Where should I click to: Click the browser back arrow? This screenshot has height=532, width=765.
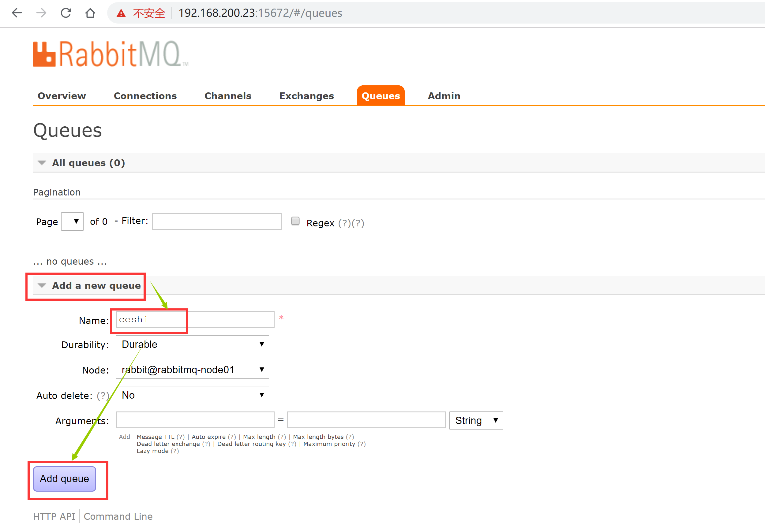pyautogui.click(x=17, y=13)
